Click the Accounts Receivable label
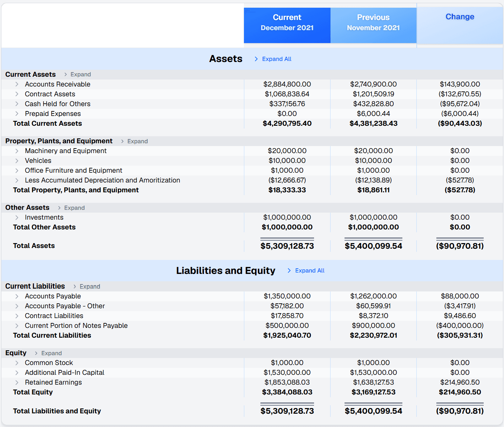The image size is (504, 427). point(57,84)
